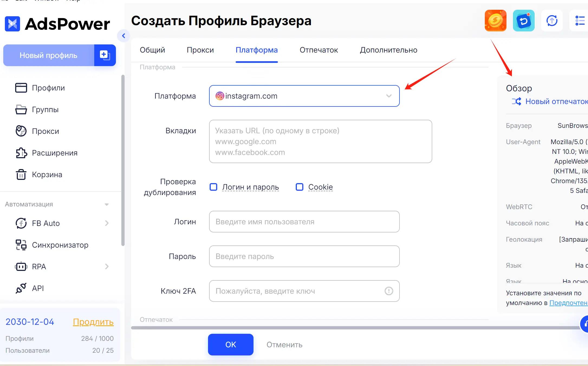The image size is (588, 366).
Task: Click the Ключ 2FA input field
Action: point(304,291)
